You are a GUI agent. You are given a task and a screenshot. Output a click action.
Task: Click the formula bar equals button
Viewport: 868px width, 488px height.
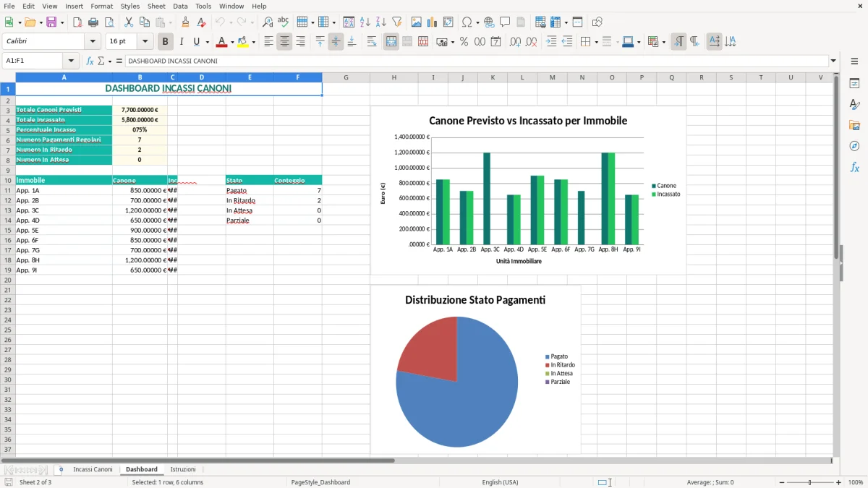click(x=119, y=61)
